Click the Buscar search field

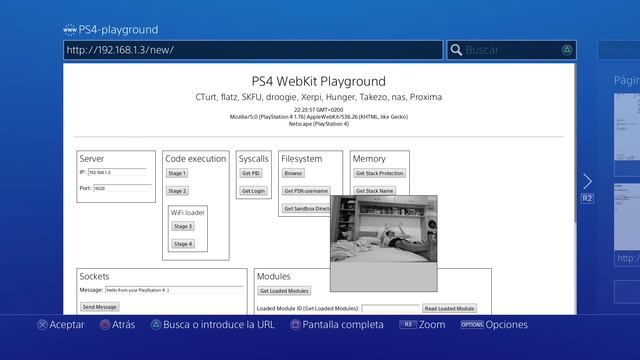coord(511,50)
